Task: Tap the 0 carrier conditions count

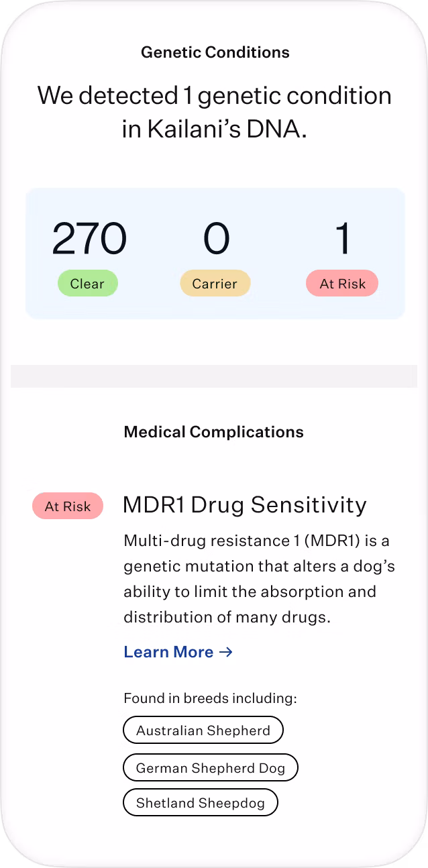Action: point(216,239)
